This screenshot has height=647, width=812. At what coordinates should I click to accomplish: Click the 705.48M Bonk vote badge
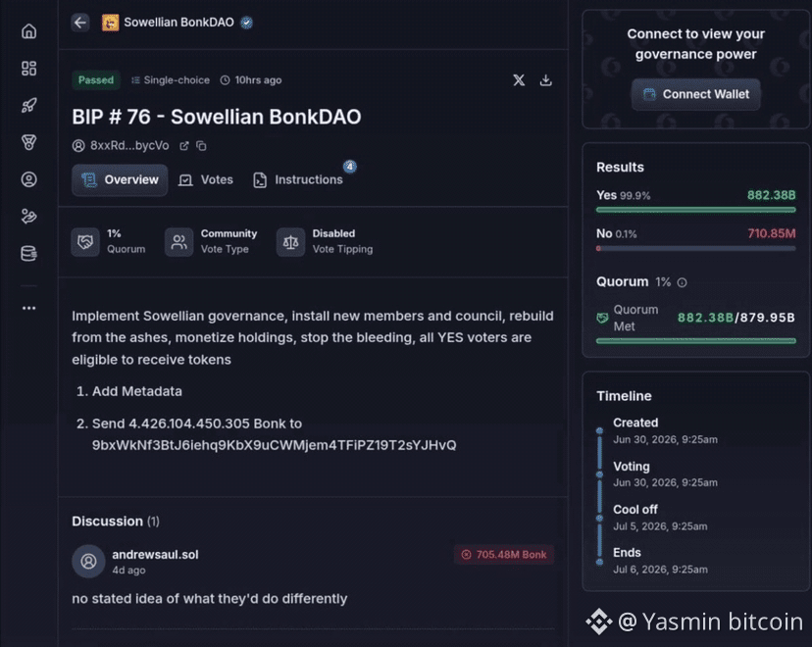coord(504,555)
